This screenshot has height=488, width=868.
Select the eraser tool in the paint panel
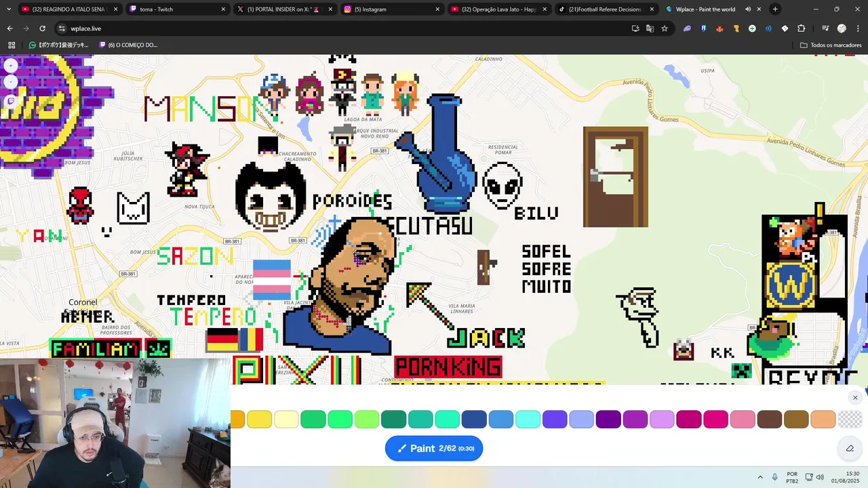pyautogui.click(x=850, y=448)
